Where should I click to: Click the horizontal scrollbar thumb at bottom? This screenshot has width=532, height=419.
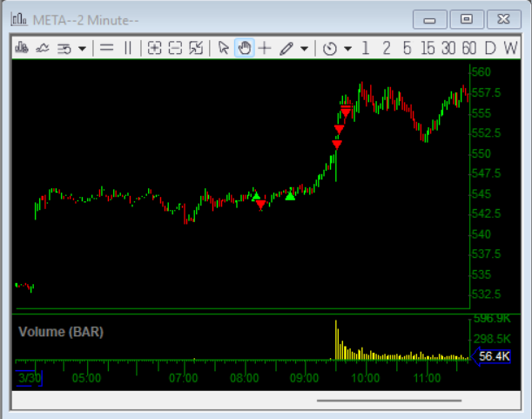(x=389, y=401)
